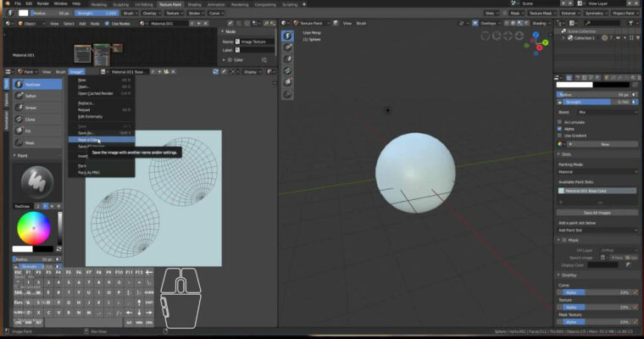The height and width of the screenshot is (339, 644).
Task: Select the Clone tool in image editor toolbar
Action: [37, 119]
